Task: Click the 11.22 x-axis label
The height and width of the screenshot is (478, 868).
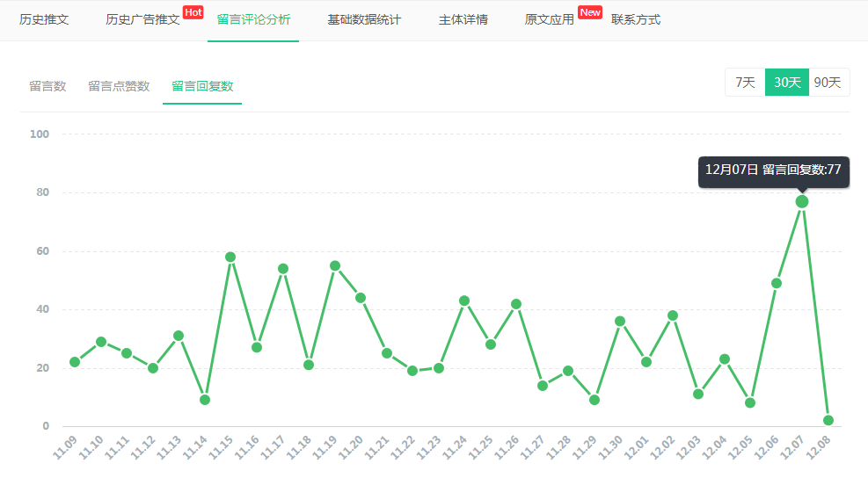Action: [403, 447]
